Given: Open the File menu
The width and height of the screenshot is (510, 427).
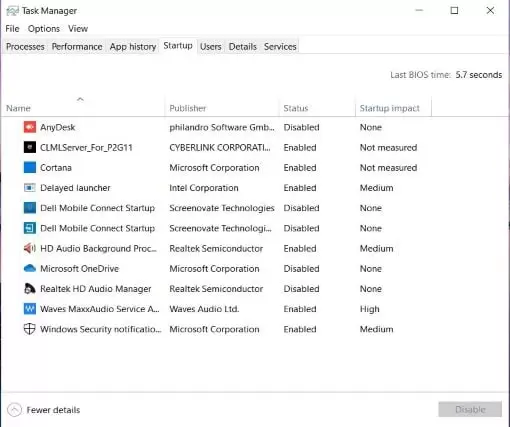Looking at the screenshot, I should 12,29.
